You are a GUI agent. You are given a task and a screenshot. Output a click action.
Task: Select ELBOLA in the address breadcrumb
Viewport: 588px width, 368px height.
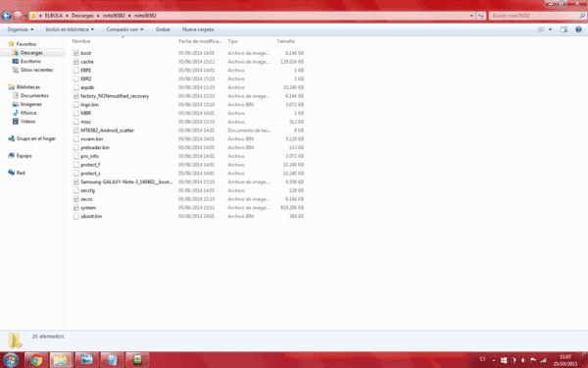[x=54, y=16]
